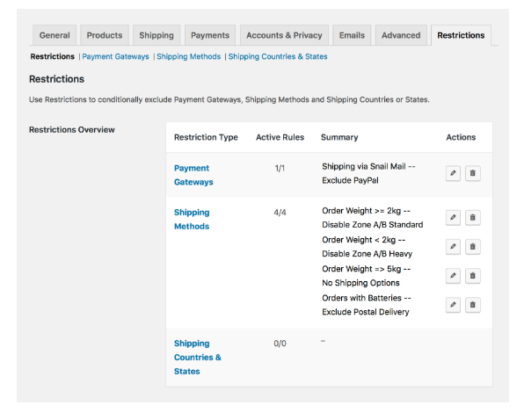The width and height of the screenshot is (524, 420).
Task: Delete the 'Exclude Postal Delivery' rule
Action: (x=472, y=305)
